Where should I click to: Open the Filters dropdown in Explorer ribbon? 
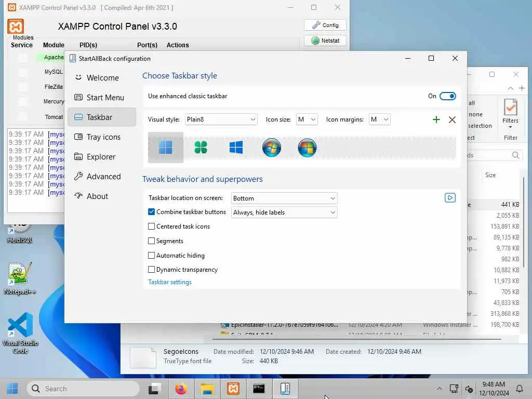(510, 114)
